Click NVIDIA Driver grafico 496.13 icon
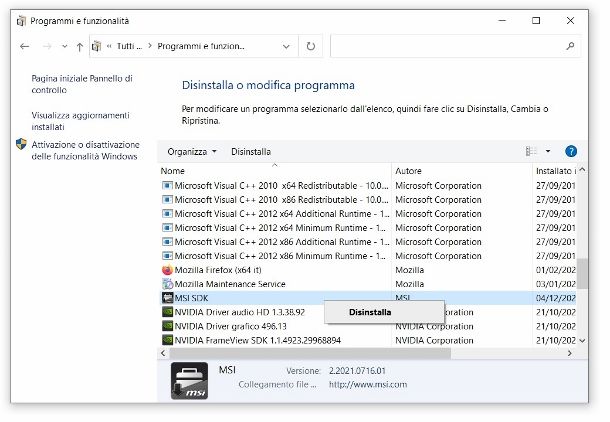 167,326
